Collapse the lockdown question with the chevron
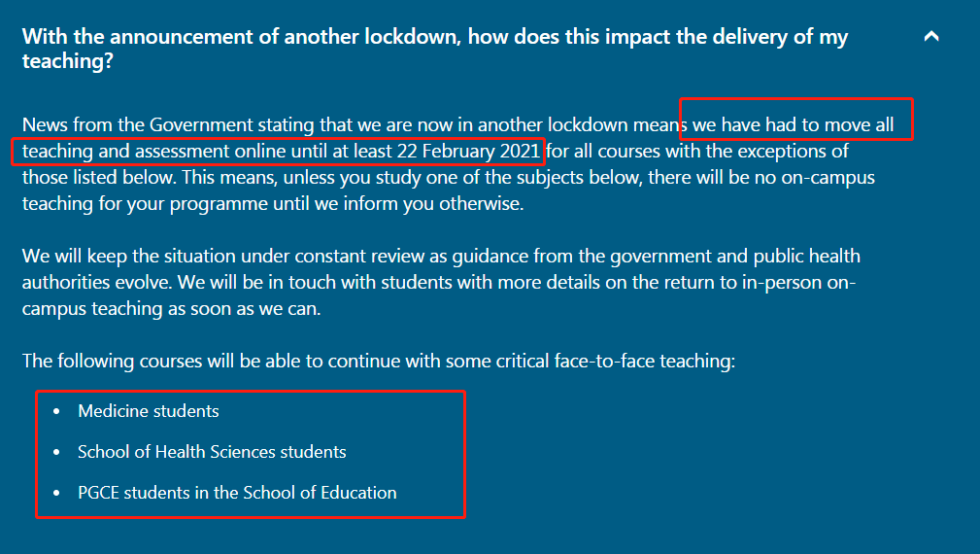The image size is (980, 554). [x=931, y=37]
